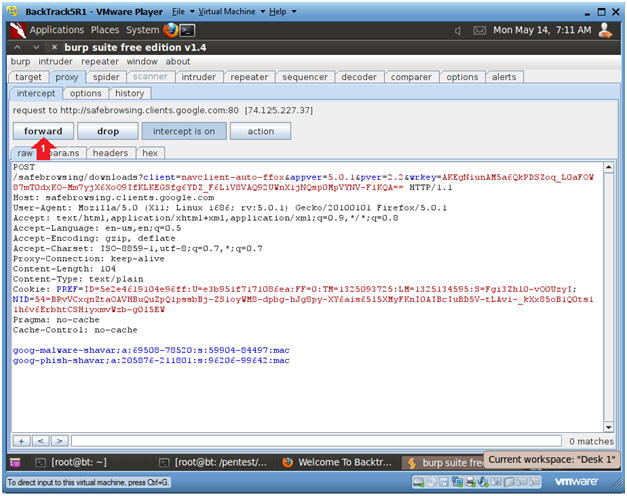627x496 pixels.
Task: Click the VMware printer status icon
Action: [x=471, y=482]
